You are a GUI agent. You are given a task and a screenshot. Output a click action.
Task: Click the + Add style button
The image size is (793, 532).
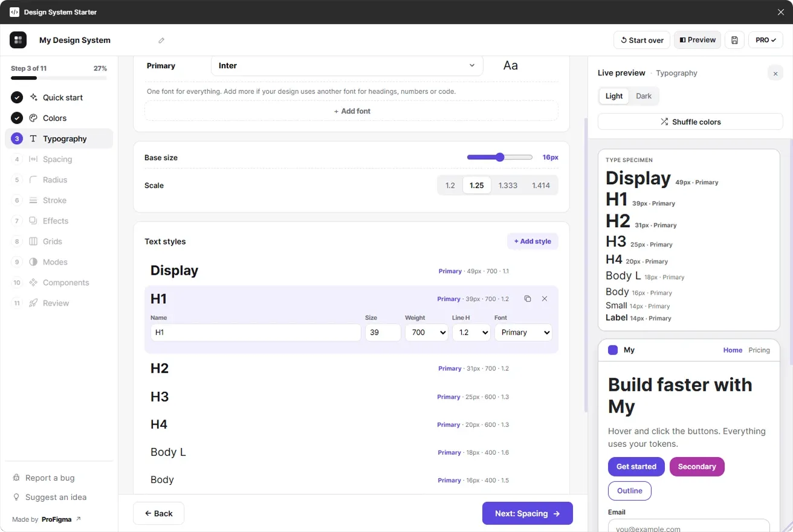click(532, 242)
